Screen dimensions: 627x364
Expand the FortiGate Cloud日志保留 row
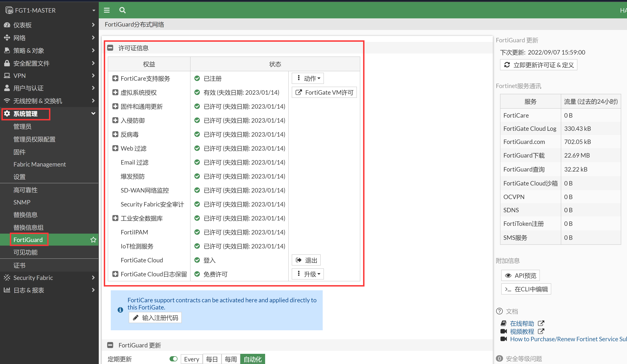pos(115,274)
